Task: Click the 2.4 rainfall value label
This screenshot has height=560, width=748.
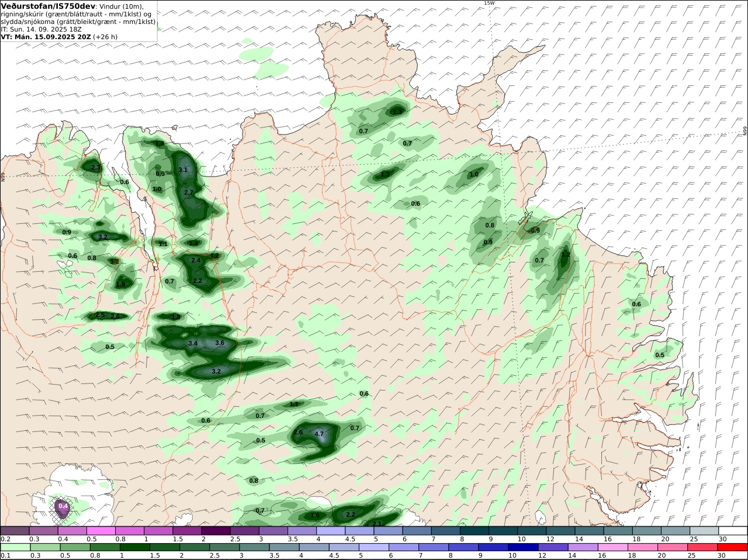Action: (196, 260)
